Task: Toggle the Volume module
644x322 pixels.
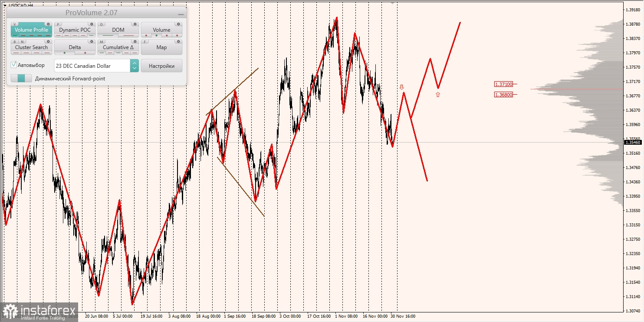Action: coord(161,30)
